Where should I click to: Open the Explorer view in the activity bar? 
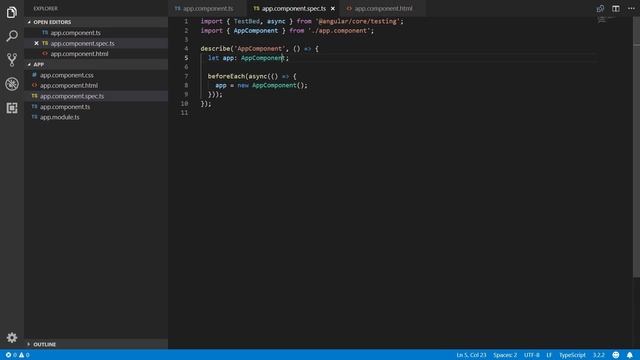tap(12, 12)
